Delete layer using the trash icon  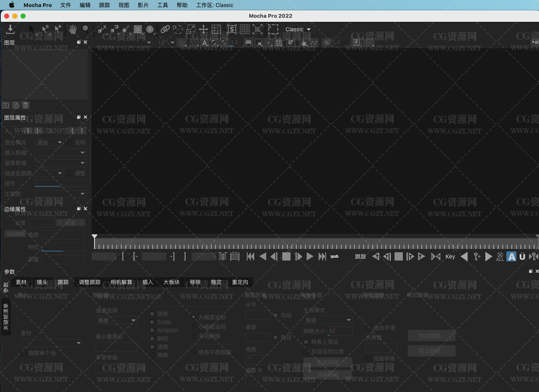[x=26, y=106]
